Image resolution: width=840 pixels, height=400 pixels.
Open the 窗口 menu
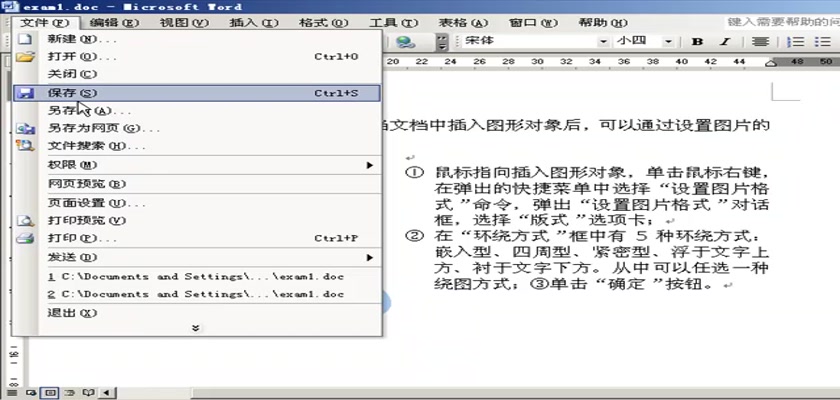534,22
